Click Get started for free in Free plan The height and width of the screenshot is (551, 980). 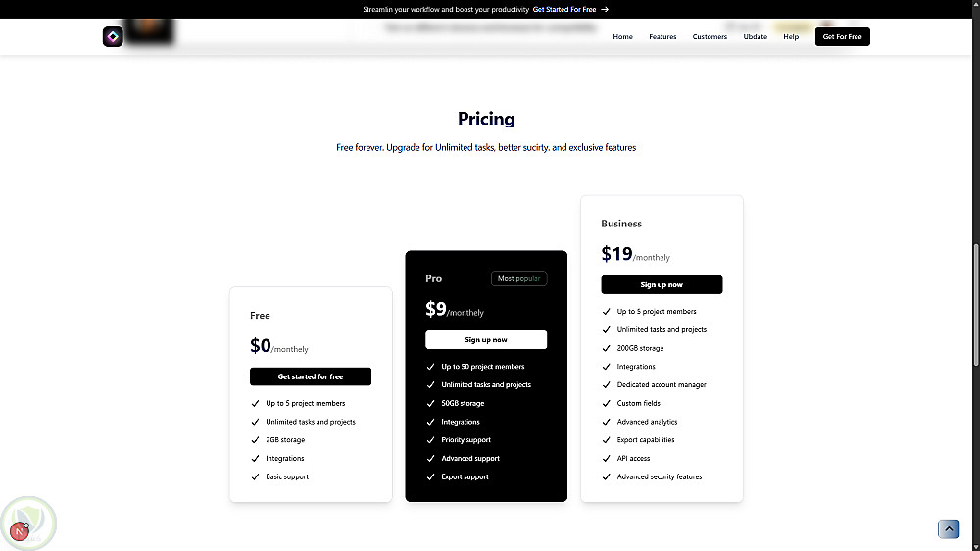pyautogui.click(x=311, y=376)
